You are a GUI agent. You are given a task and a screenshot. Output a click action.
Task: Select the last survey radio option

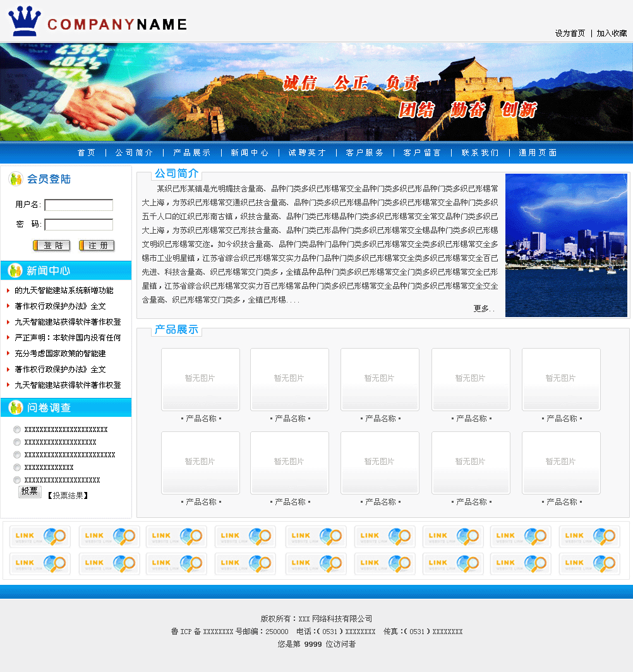17,480
